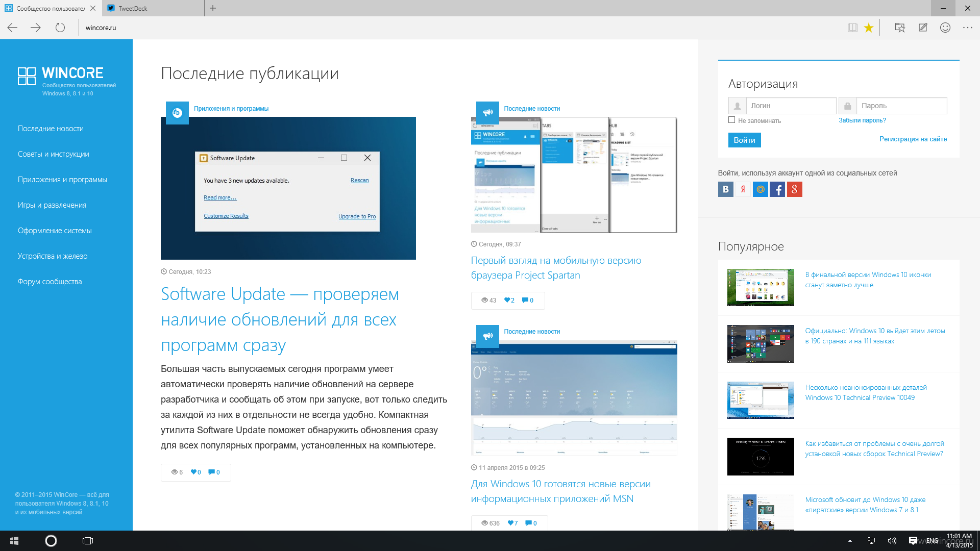Open a new tab with the plus button
Viewport: 980px width, 551px height.
point(213,8)
